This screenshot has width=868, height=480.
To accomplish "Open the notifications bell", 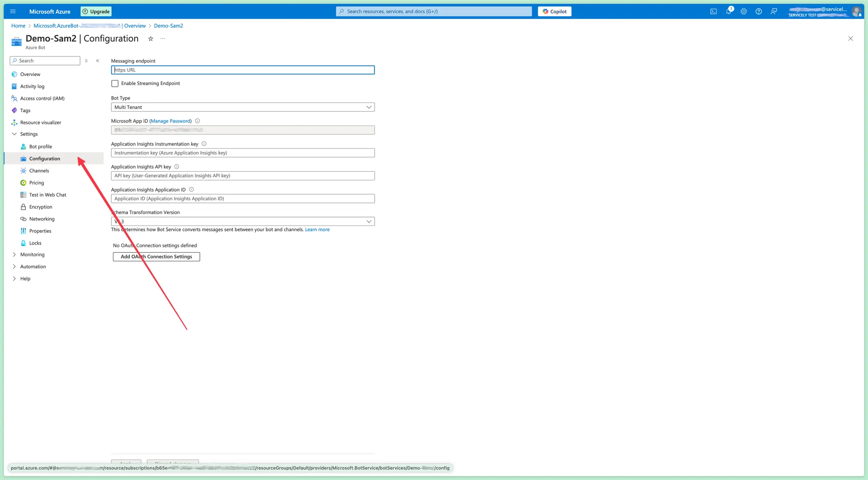I will coord(729,11).
